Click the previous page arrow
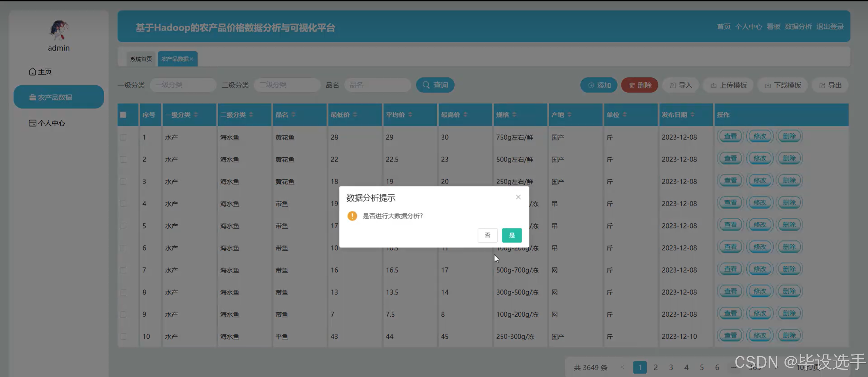 622,367
